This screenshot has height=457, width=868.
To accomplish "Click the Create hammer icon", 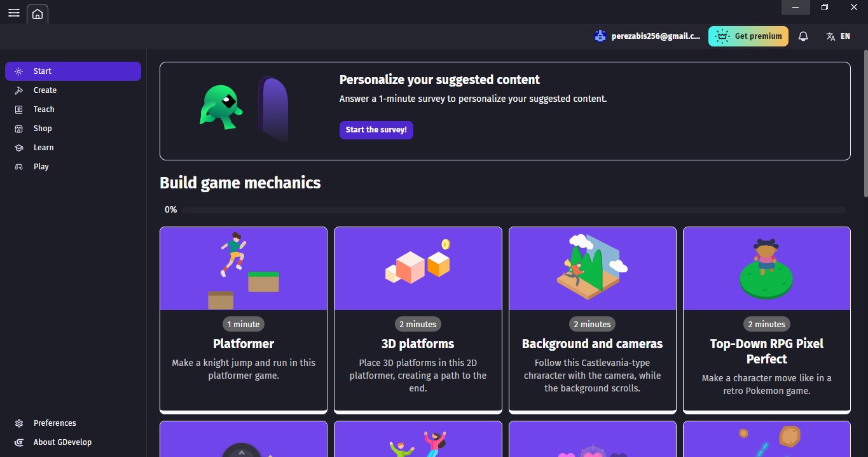I will coord(19,90).
